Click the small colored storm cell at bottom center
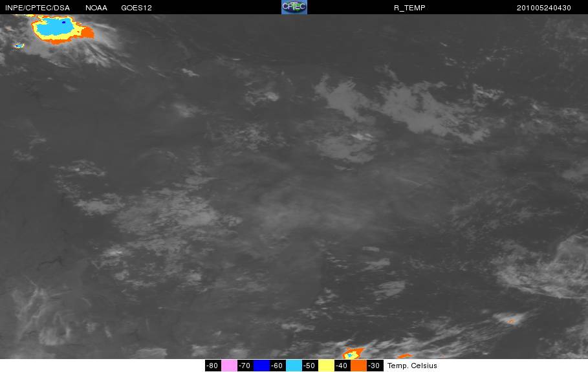This screenshot has height=372, width=588. pos(353,354)
